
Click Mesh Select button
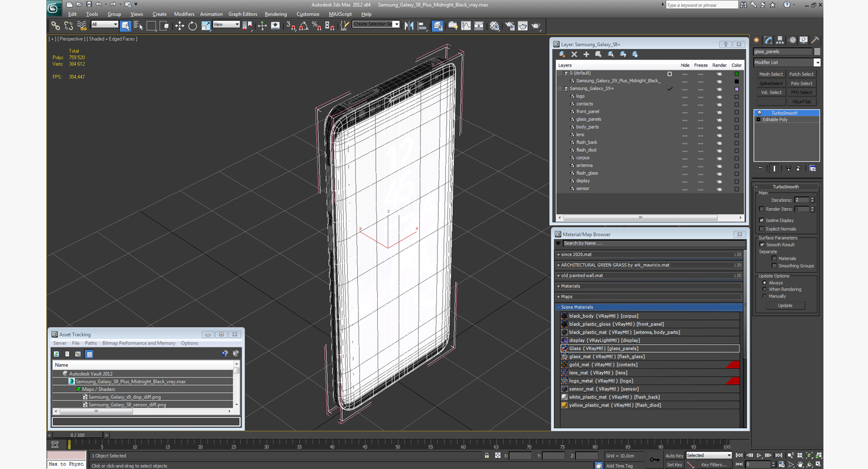(771, 74)
